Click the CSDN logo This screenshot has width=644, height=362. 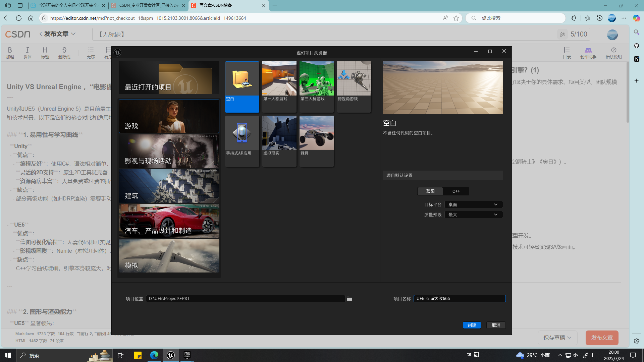18,34
